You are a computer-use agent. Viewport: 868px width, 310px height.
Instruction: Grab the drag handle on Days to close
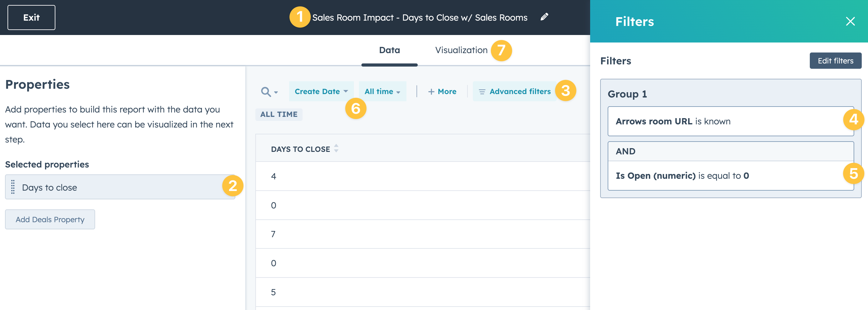(13, 187)
